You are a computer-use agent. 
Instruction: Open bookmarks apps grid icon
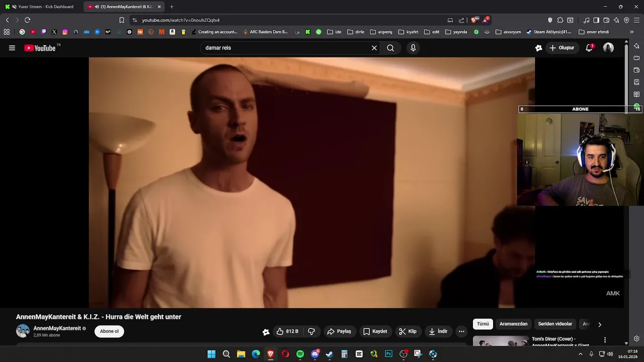(7, 32)
